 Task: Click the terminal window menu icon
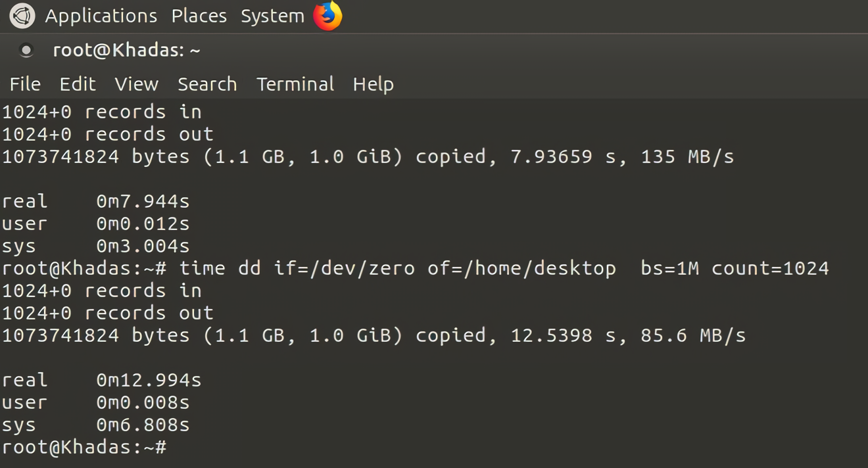coord(26,50)
